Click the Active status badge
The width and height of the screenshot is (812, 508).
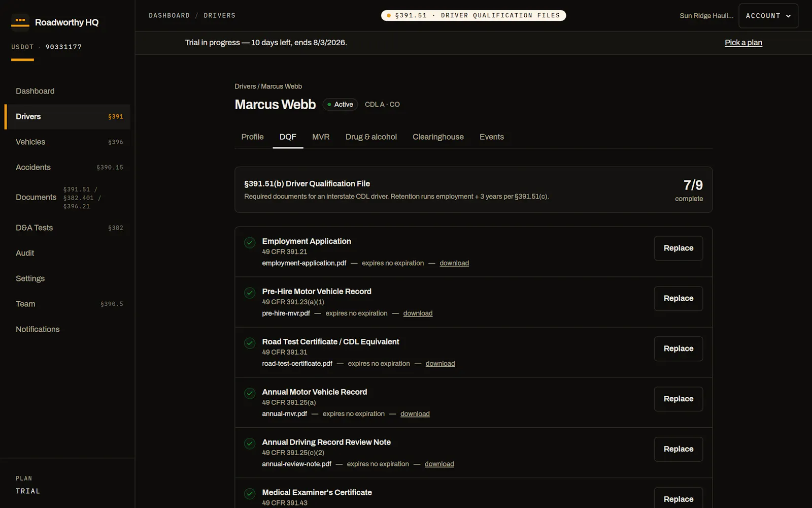340,105
